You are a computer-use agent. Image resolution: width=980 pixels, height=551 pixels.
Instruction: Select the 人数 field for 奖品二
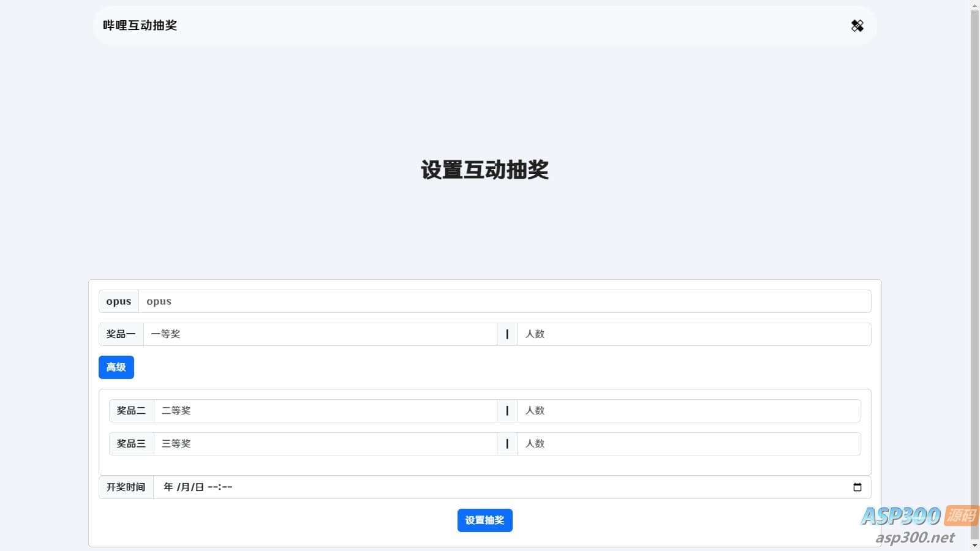688,411
